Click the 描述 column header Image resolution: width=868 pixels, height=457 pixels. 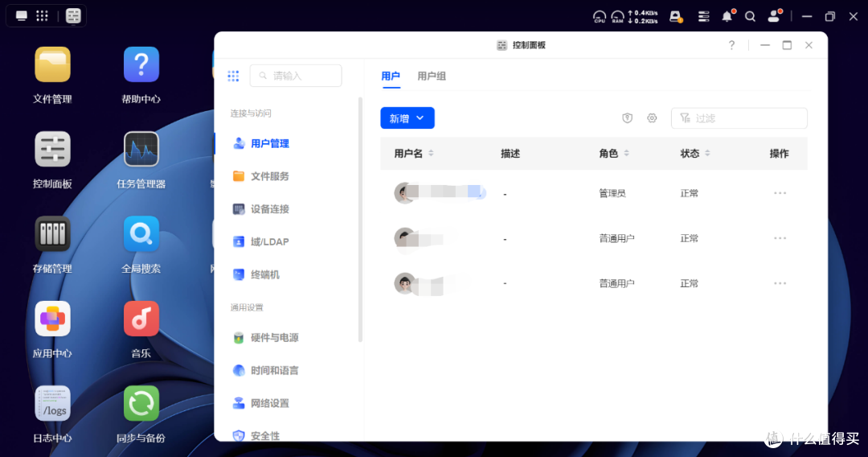510,154
